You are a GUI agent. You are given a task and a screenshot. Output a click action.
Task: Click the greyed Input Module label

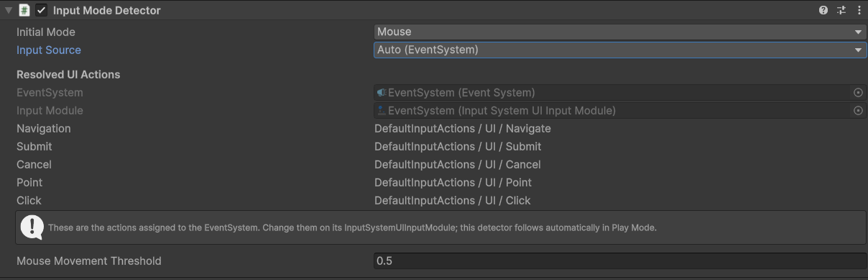click(50, 110)
